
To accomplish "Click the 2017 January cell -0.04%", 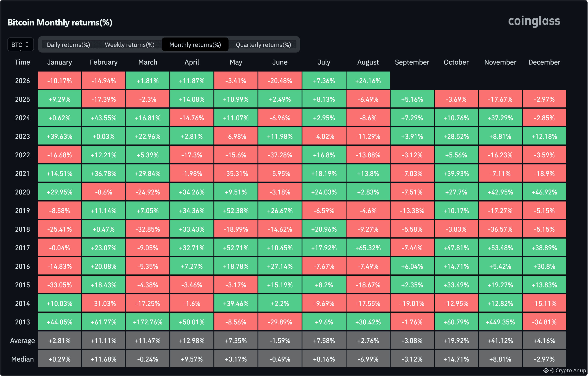I will coord(60,247).
